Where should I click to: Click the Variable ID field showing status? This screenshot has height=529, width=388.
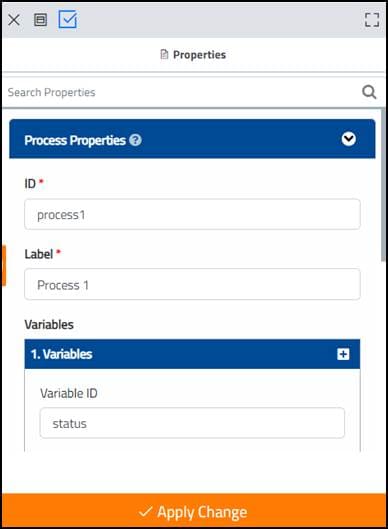[x=192, y=423]
